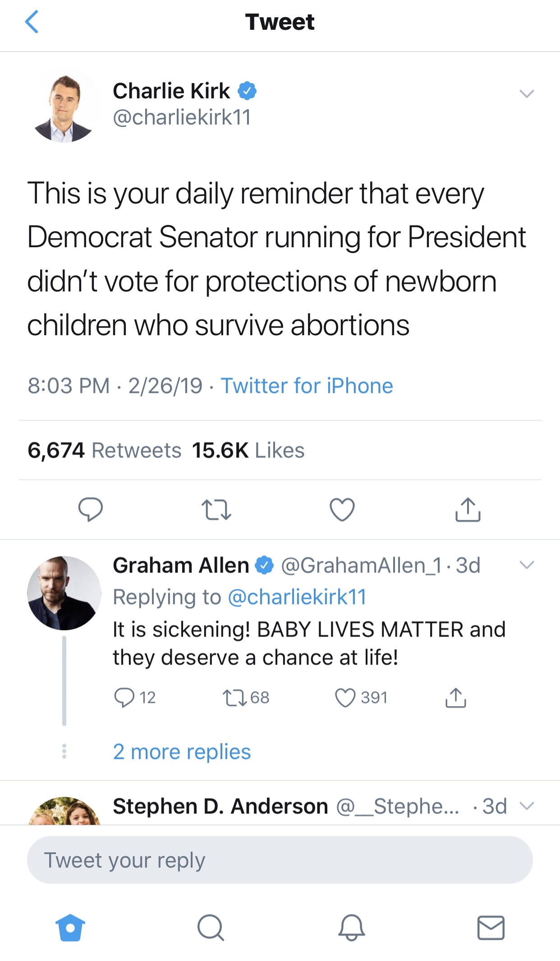
Task: Open options chevron on Stephen D. Anderson's reply
Action: click(527, 806)
